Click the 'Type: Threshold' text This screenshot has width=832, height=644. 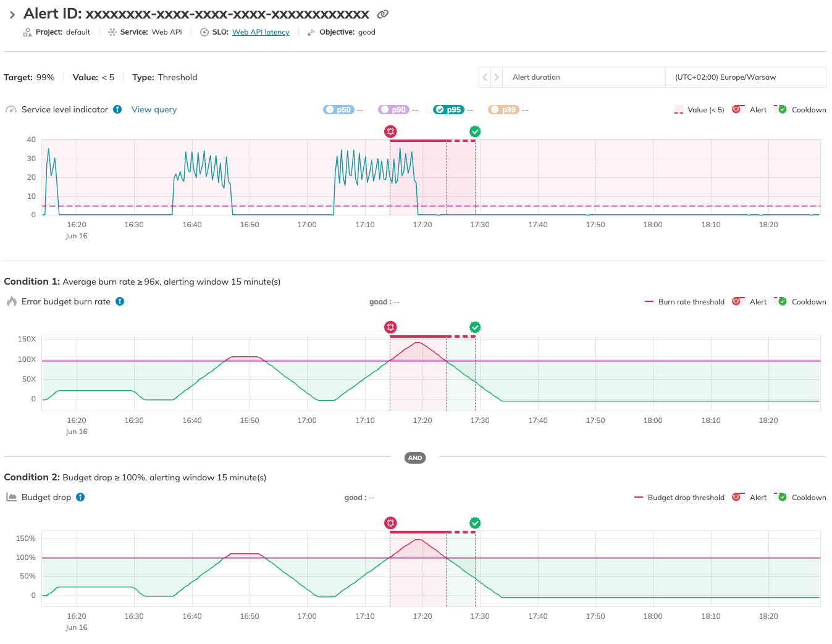pyautogui.click(x=165, y=77)
